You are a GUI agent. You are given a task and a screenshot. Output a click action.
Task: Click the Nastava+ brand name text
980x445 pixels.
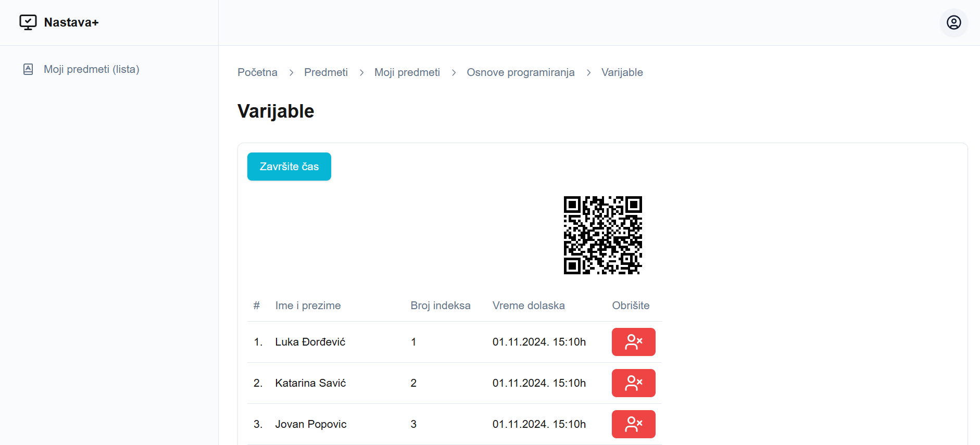[71, 22]
